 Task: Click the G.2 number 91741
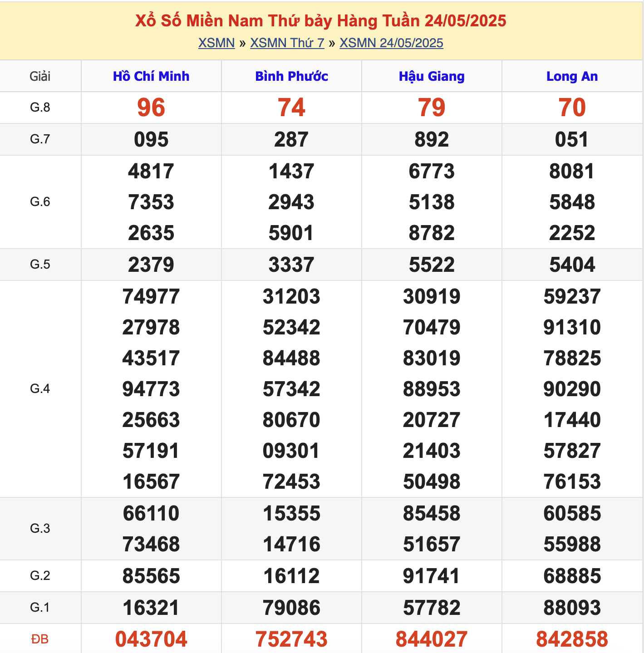(432, 576)
